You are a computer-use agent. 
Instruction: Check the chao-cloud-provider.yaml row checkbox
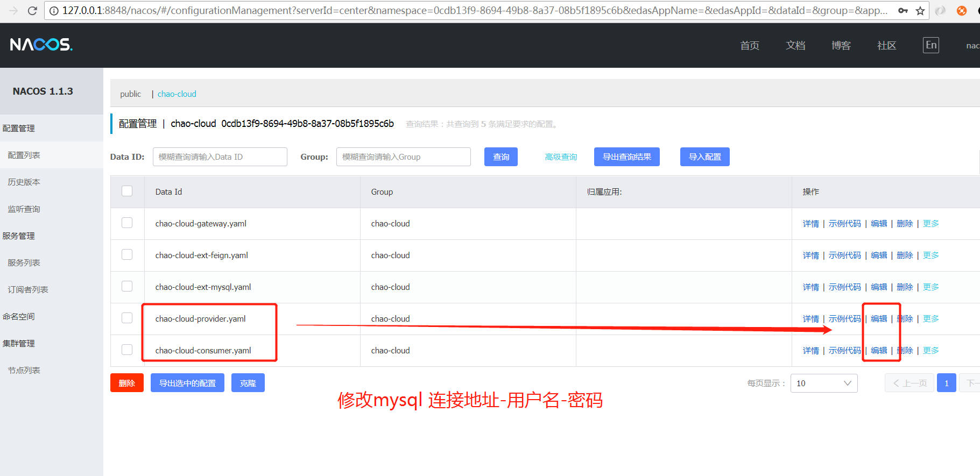point(127,318)
